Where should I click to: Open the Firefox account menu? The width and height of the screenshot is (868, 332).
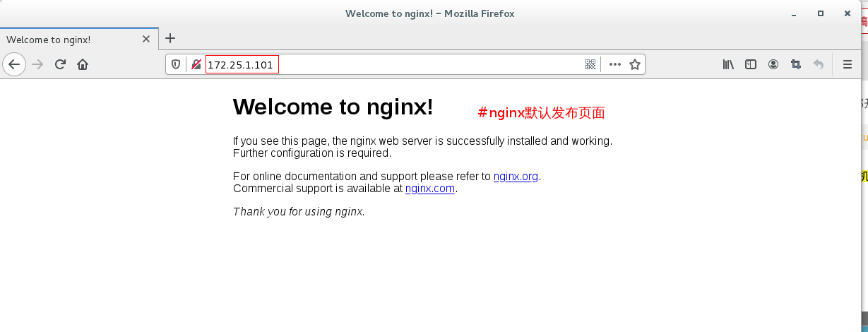click(x=773, y=64)
